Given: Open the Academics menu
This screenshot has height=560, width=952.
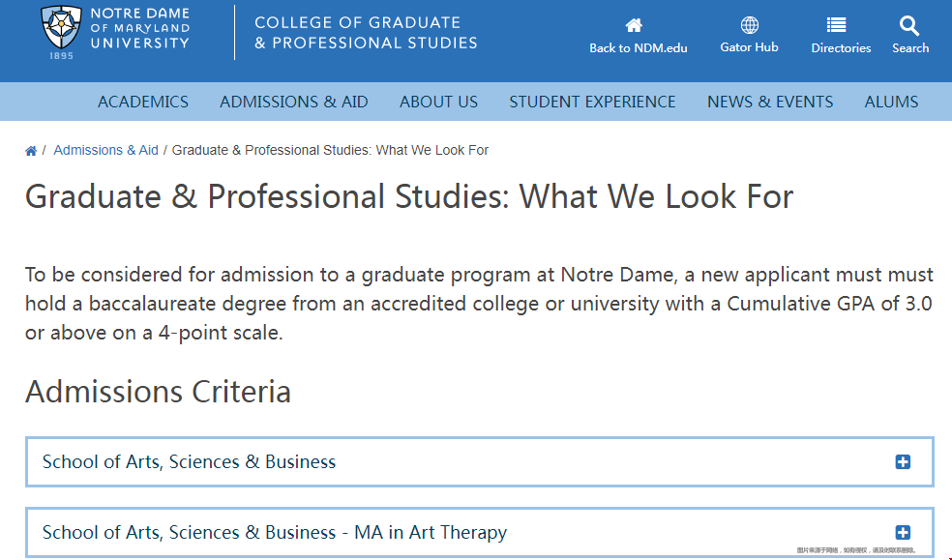Looking at the screenshot, I should (x=143, y=102).
